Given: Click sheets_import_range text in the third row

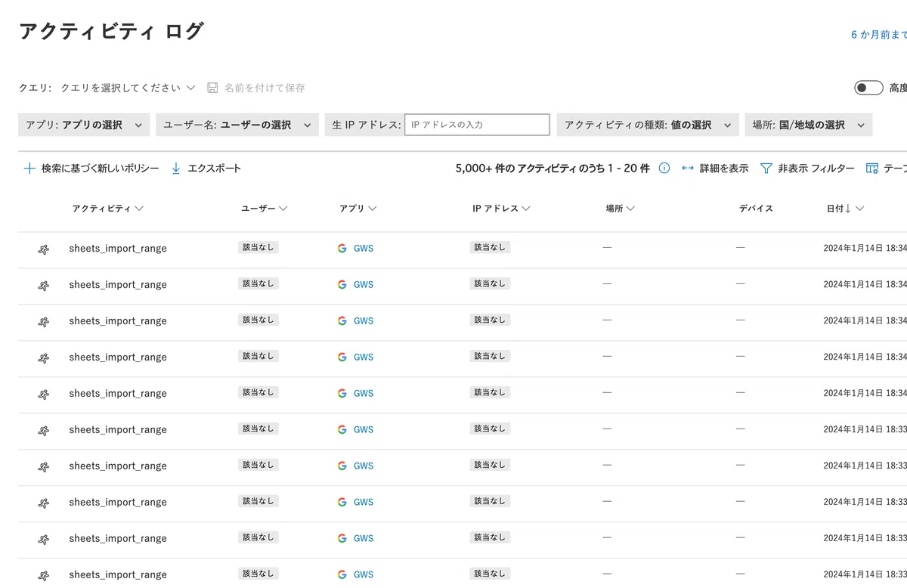Looking at the screenshot, I should pyautogui.click(x=118, y=321).
